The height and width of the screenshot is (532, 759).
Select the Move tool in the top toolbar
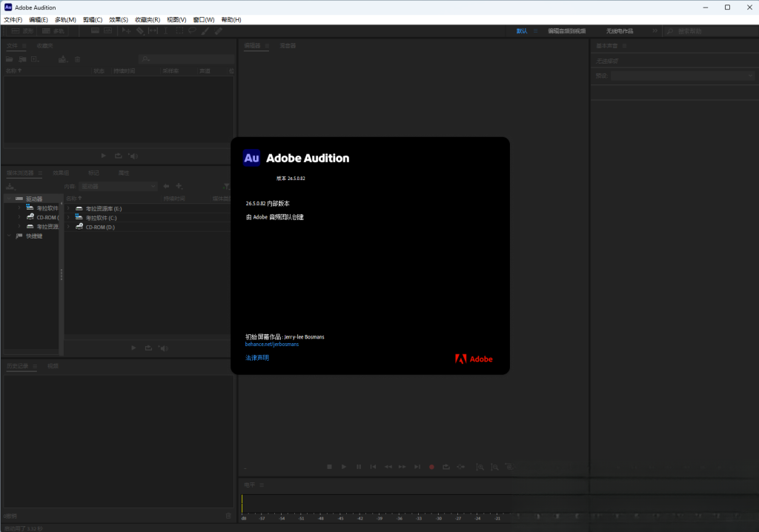pyautogui.click(x=126, y=30)
